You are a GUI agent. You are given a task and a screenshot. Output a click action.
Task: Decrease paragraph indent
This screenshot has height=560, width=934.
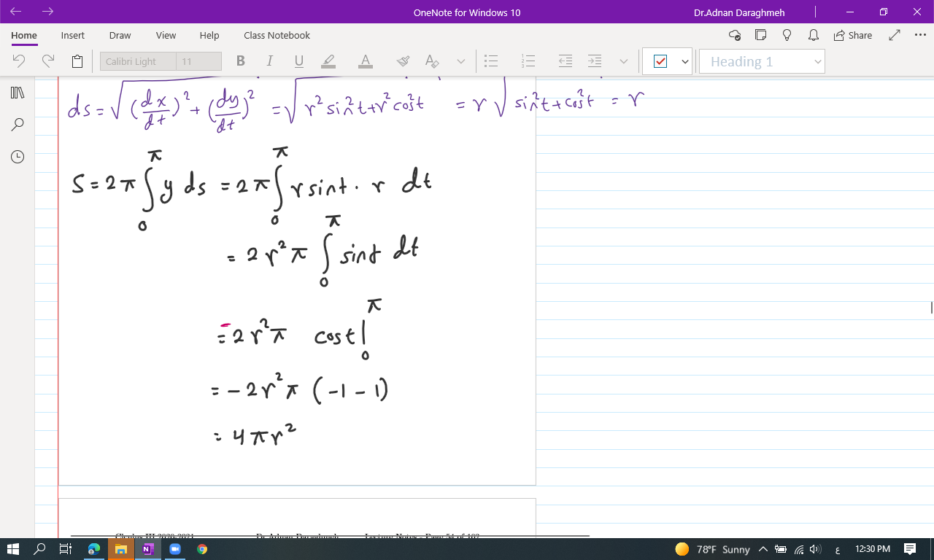(566, 61)
